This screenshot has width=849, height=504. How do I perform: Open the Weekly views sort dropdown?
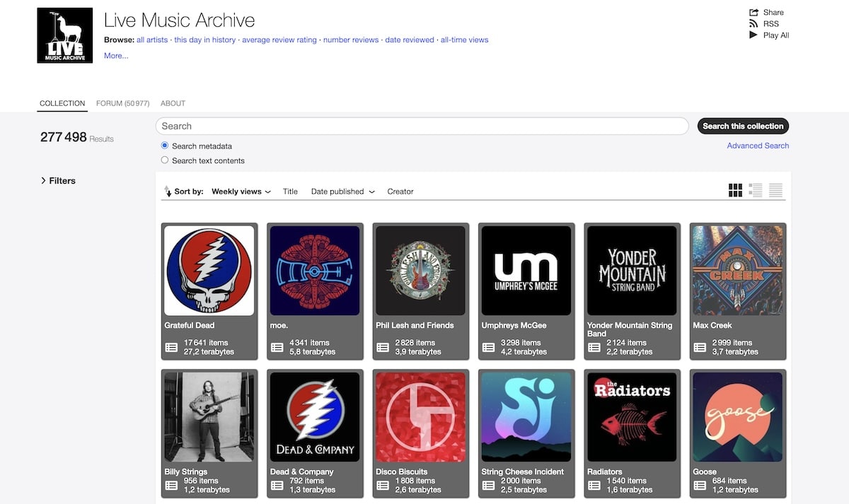pyautogui.click(x=241, y=192)
